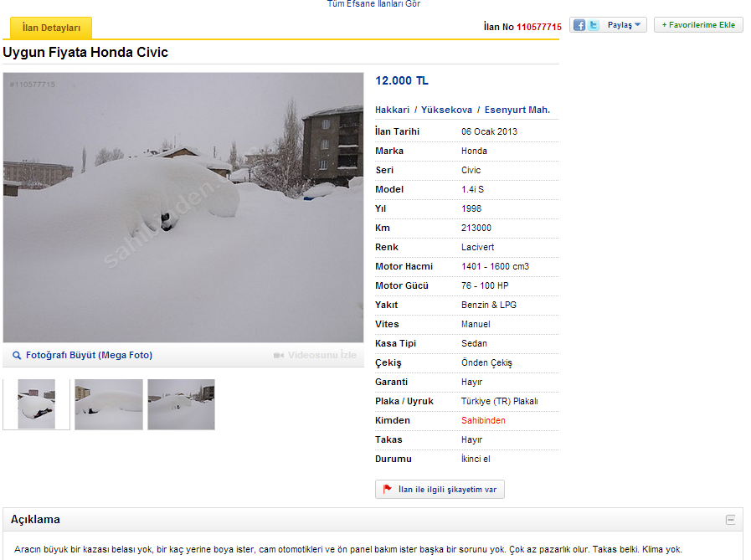Select the third thumbnail with building

[181, 404]
